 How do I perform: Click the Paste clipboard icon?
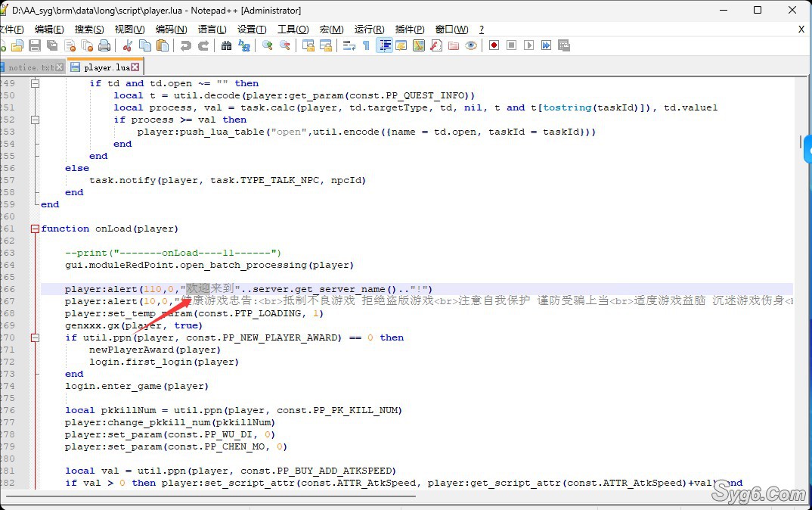pos(163,45)
